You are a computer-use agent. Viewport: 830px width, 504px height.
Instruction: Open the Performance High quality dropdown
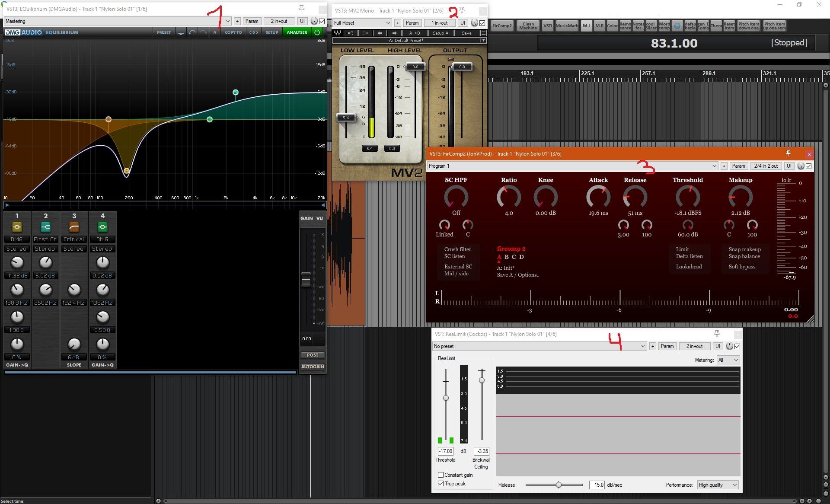[x=718, y=485]
